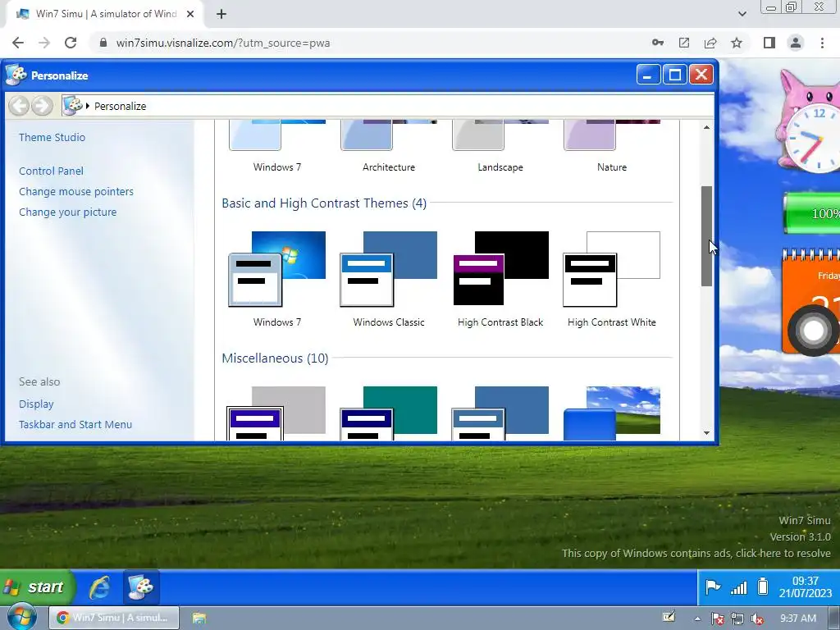The image size is (840, 630).
Task: Toggle Chrome side panel
Action: (x=769, y=43)
